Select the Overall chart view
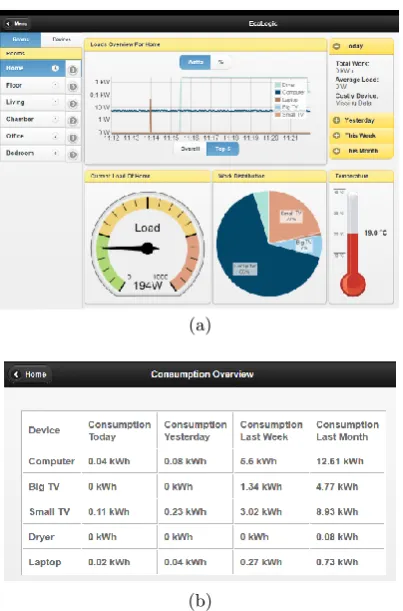403x611 pixels. pyautogui.click(x=190, y=149)
